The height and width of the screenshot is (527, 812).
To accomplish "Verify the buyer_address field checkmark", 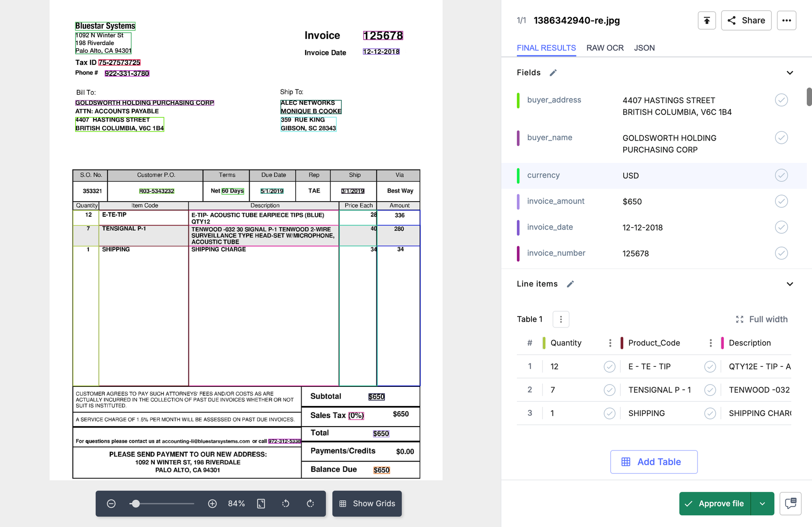I will [x=781, y=100].
